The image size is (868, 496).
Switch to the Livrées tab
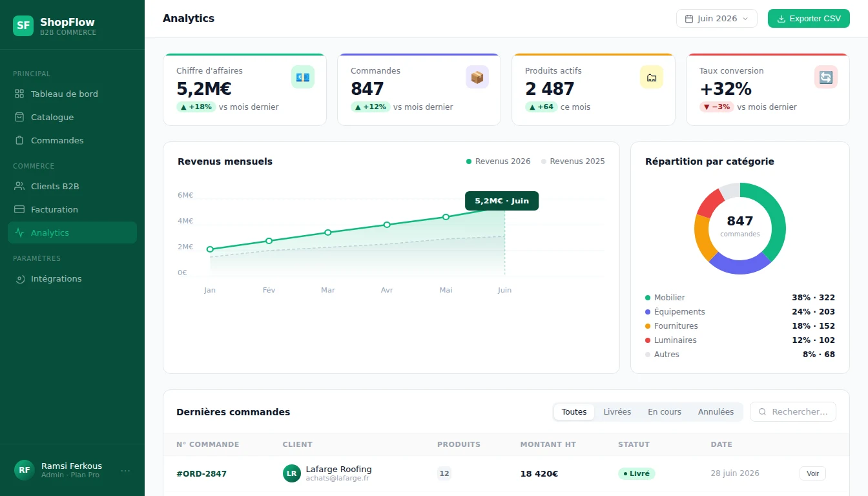[617, 411]
